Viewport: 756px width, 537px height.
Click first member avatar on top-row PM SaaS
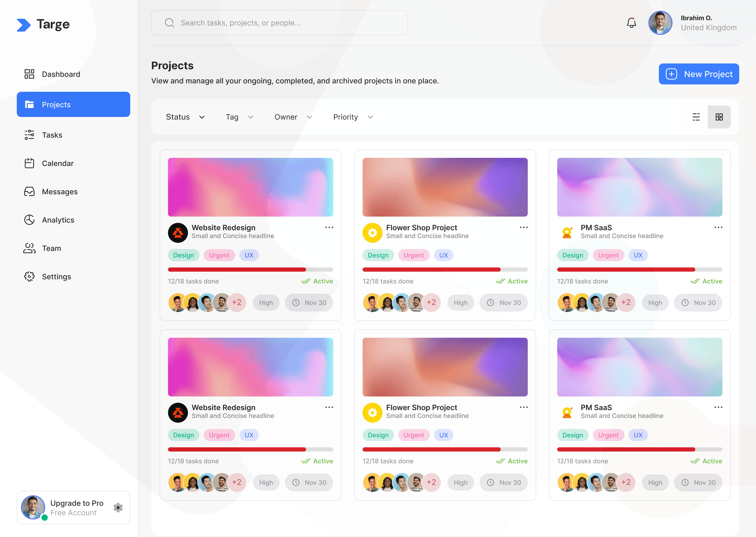566,302
